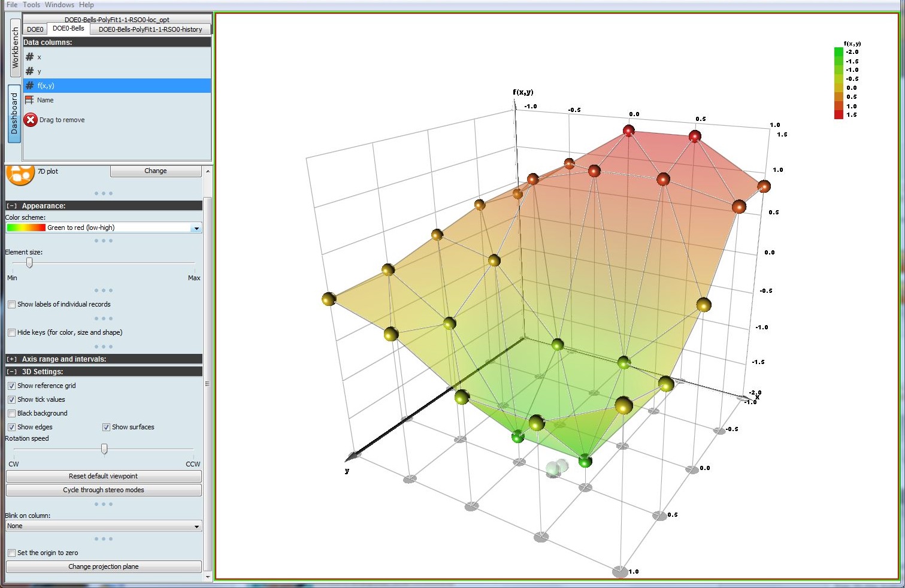The width and height of the screenshot is (905, 588).
Task: Select the x data column hash icon
Action: click(29, 57)
